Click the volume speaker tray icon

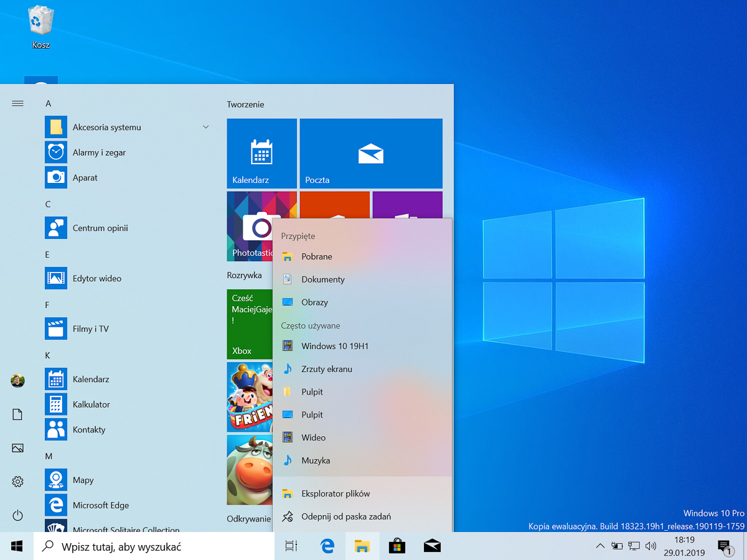point(651,546)
